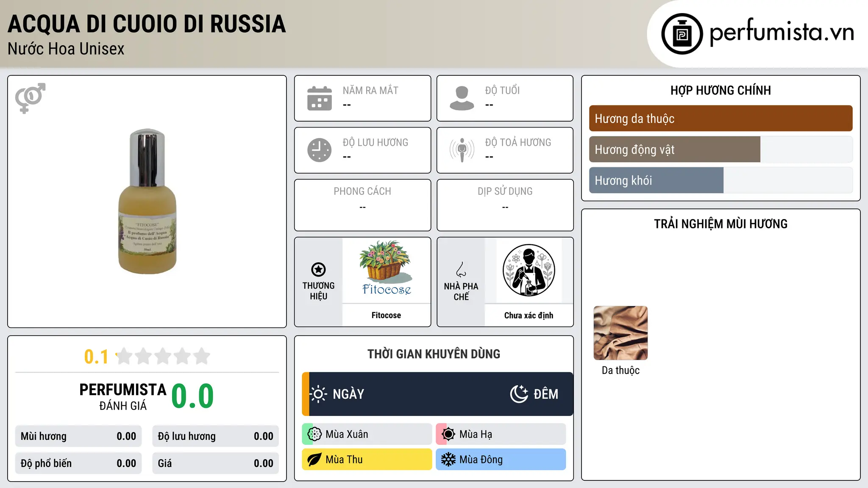Click the PERFUMISTA ĐÁNH GIÁ label
The image size is (868, 488).
tap(123, 396)
